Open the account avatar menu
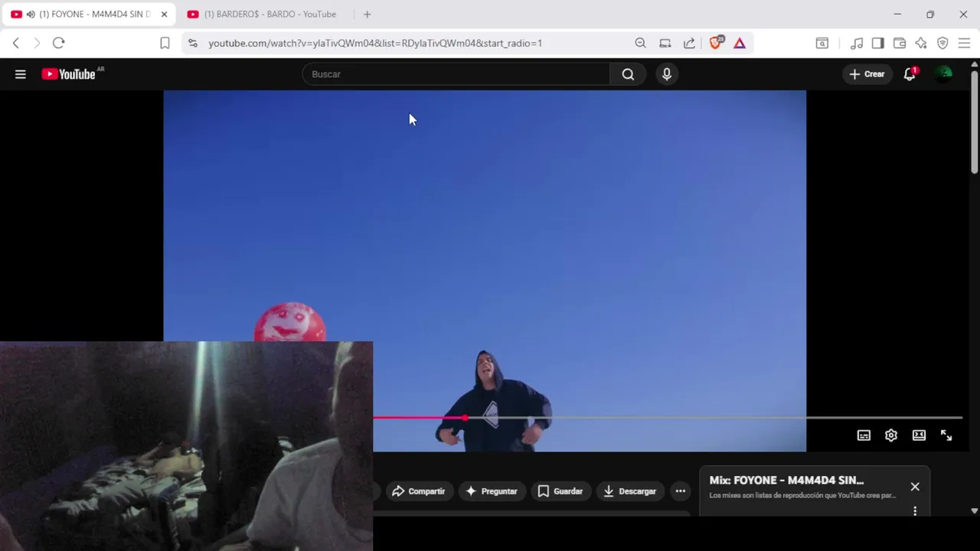This screenshot has width=980, height=551. click(x=945, y=74)
